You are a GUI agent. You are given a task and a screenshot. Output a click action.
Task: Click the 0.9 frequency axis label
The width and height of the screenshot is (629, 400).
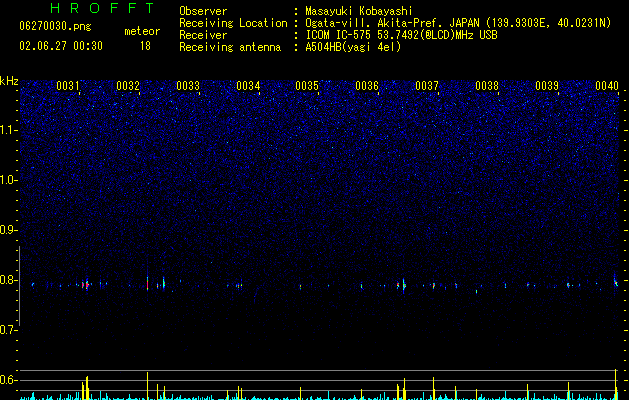tap(9, 230)
